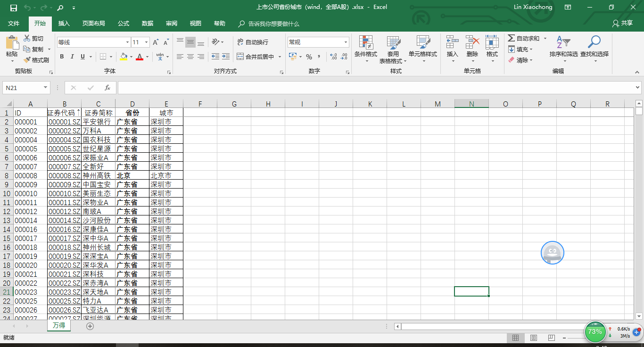Click the fx insert function button

(107, 88)
